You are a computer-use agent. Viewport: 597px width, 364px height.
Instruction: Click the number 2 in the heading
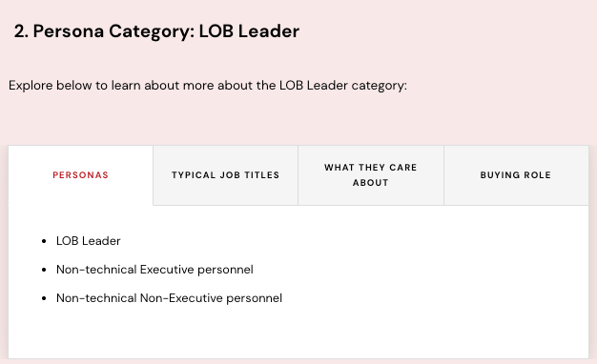[x=19, y=31]
